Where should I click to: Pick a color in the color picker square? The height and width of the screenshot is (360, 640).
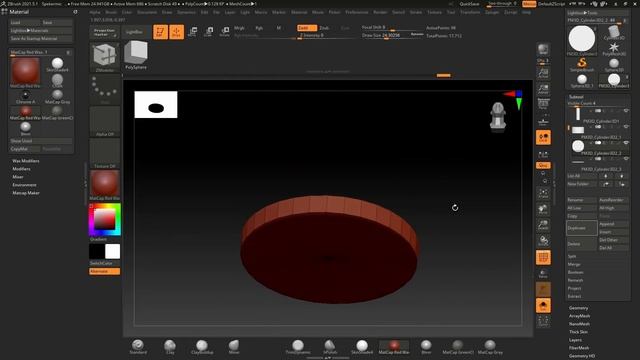[104, 220]
